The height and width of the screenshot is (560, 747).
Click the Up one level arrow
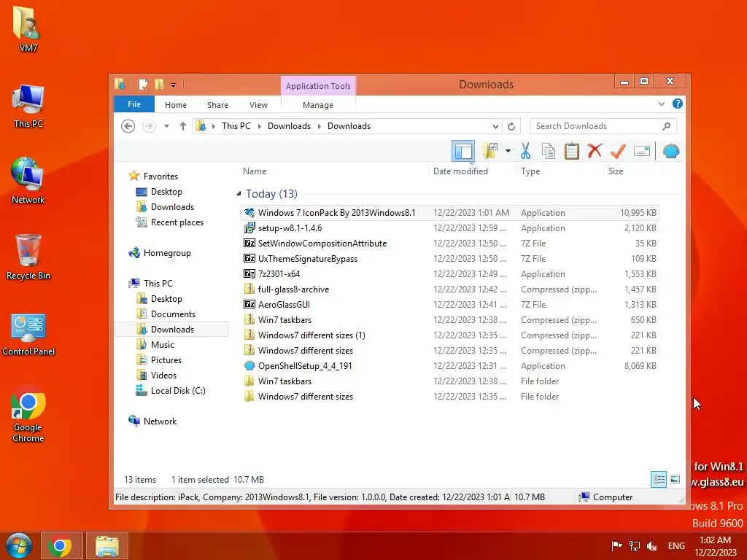coord(183,126)
